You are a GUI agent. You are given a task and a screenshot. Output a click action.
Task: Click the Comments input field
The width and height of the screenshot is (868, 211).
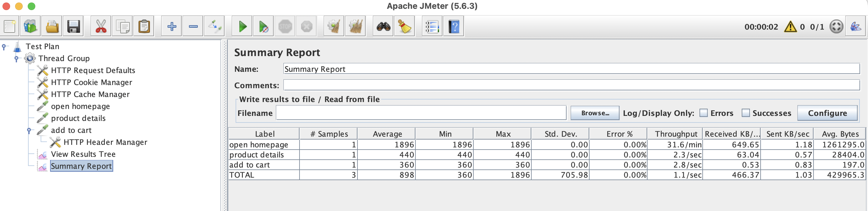coord(572,85)
